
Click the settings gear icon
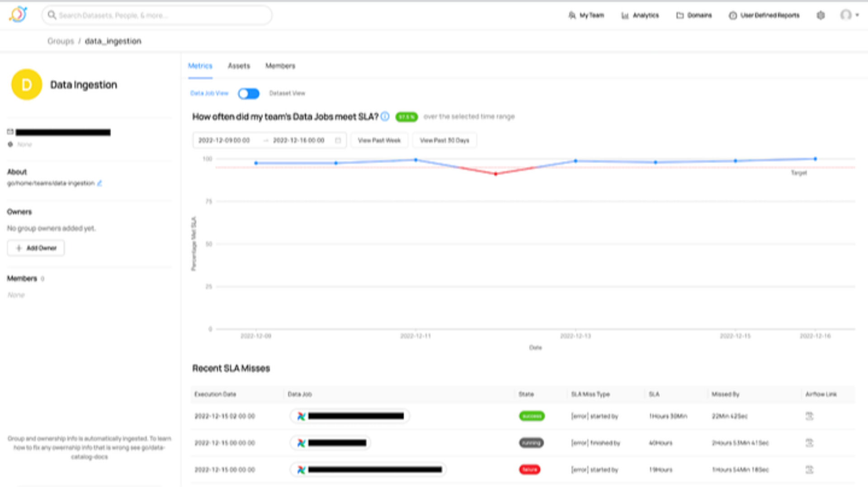[821, 15]
